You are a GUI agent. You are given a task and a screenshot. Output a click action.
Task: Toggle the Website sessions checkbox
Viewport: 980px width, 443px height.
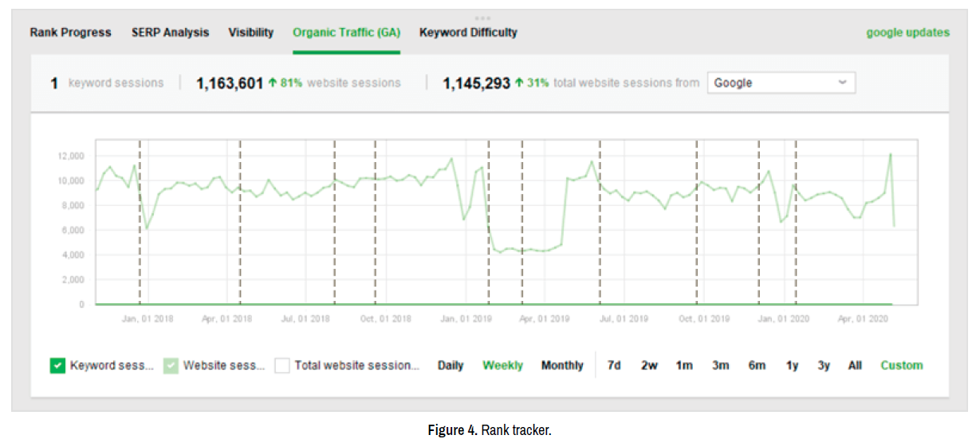click(x=171, y=366)
